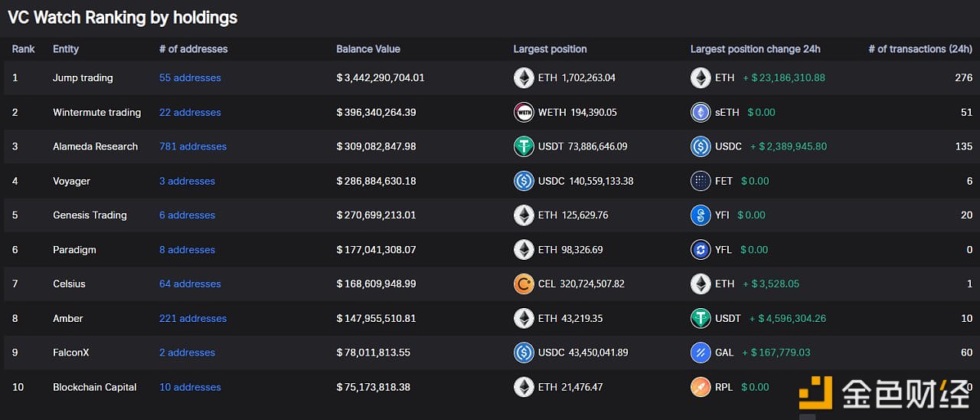Click balance value $3,442,290,704.01
This screenshot has height=420, width=980.
tap(381, 77)
